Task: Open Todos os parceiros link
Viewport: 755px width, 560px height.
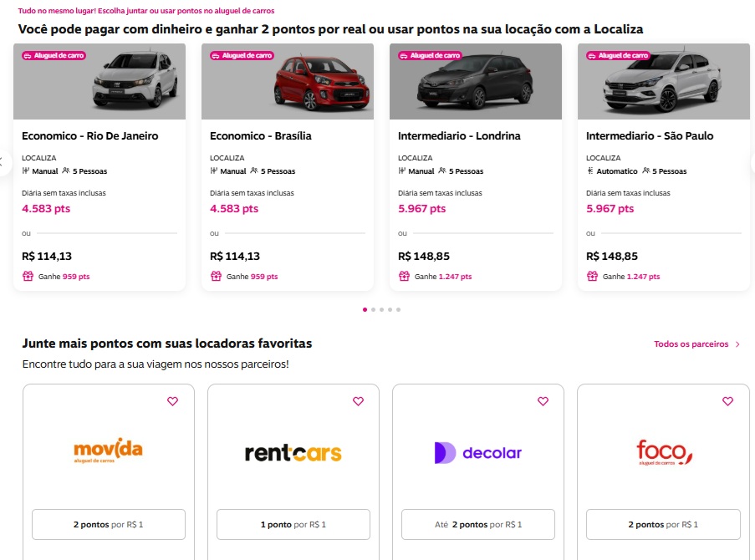Action: pos(691,344)
